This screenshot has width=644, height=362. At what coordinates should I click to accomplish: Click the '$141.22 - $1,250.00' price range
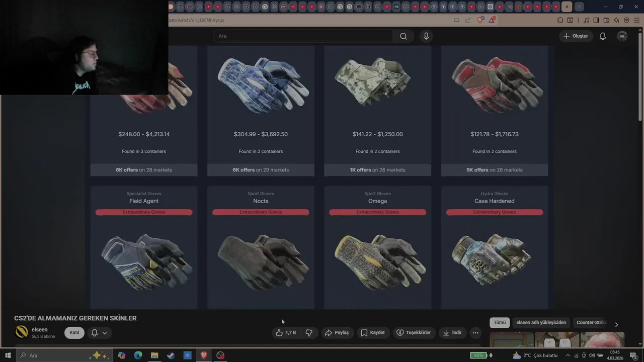tap(377, 134)
